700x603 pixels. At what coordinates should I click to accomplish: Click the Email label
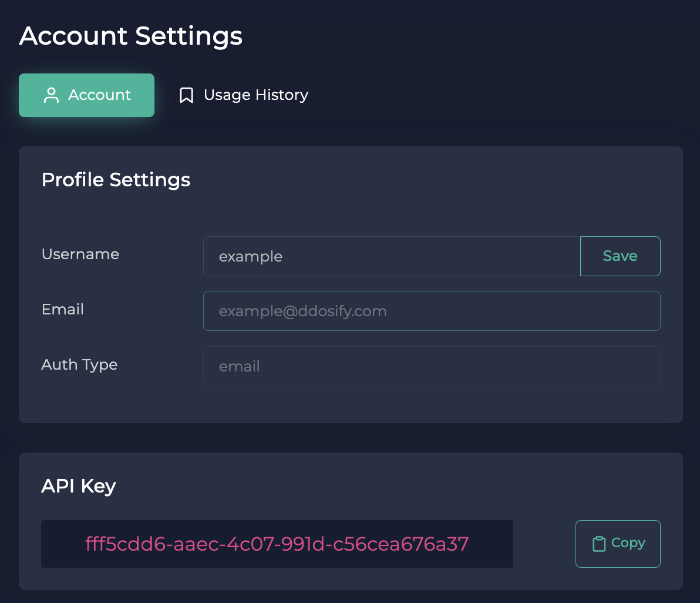62,309
